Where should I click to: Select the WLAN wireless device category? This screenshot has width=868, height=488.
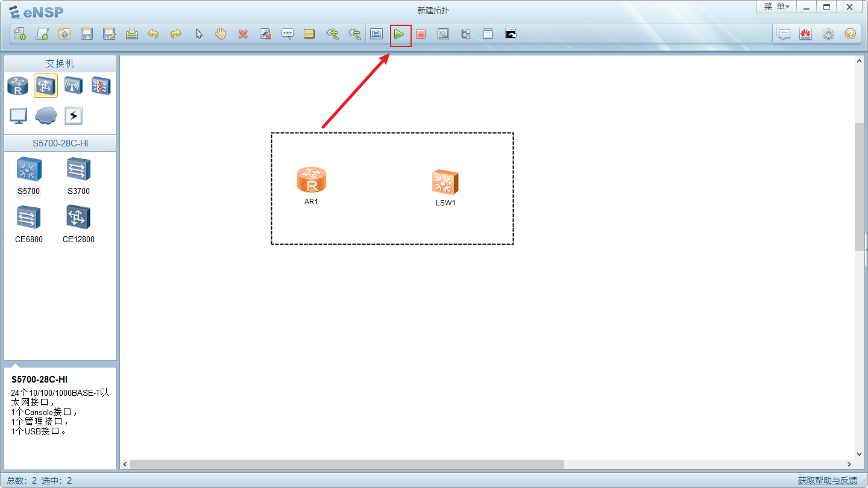point(73,86)
